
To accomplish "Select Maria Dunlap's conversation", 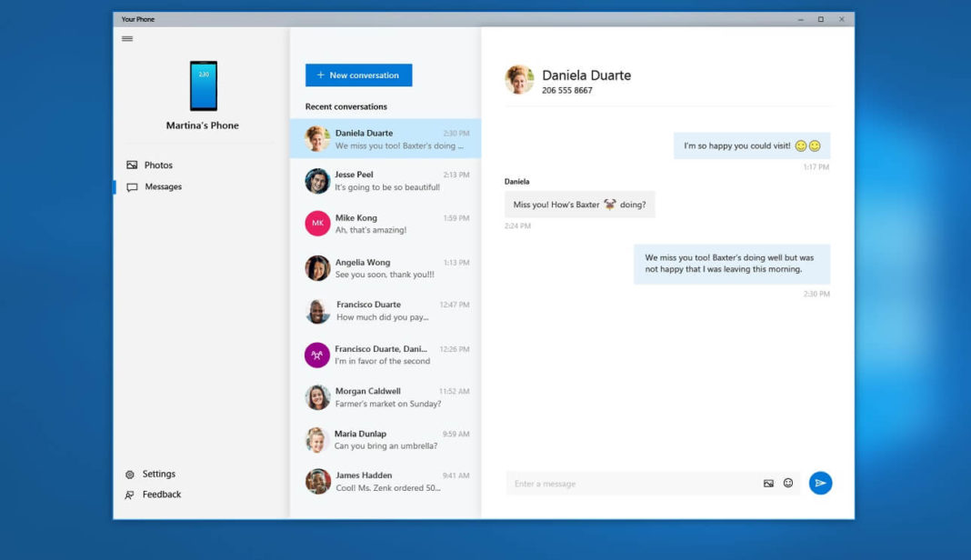I will pos(385,439).
